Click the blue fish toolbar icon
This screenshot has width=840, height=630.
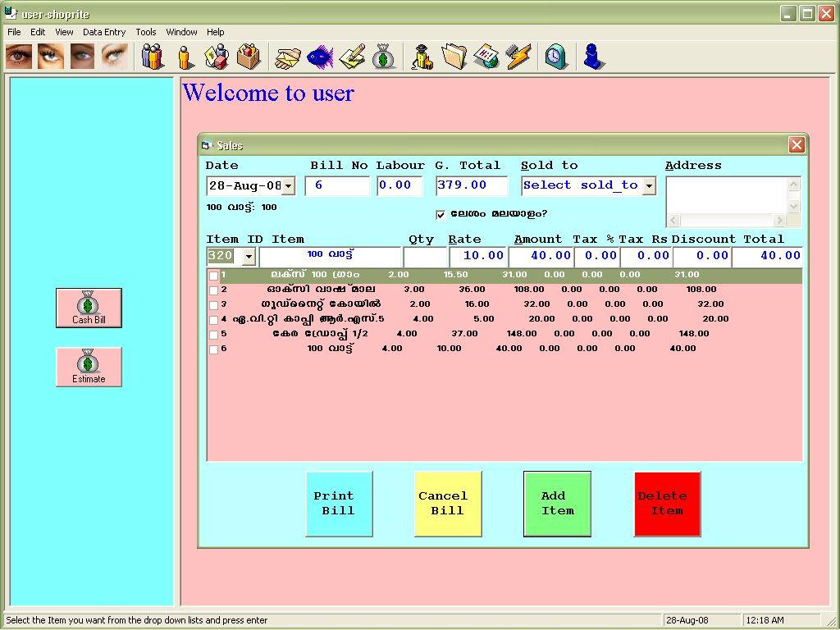pos(320,57)
